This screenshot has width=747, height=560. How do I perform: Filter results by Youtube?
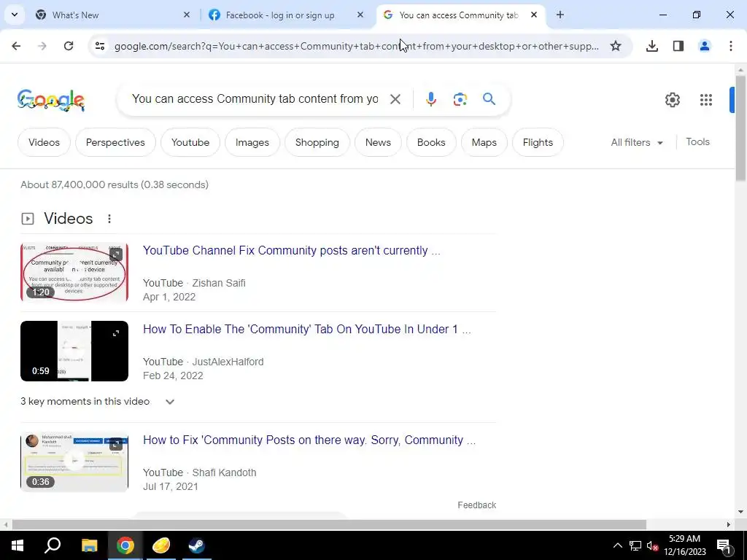[x=190, y=142]
